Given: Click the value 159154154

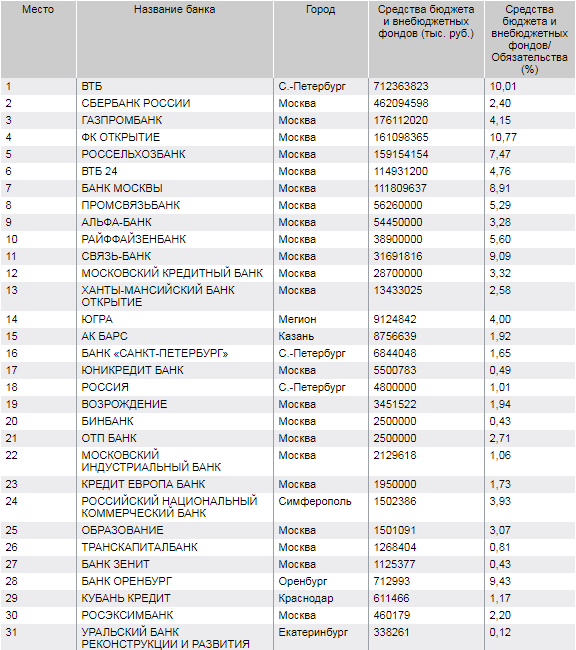Looking at the screenshot, I should [401, 155].
